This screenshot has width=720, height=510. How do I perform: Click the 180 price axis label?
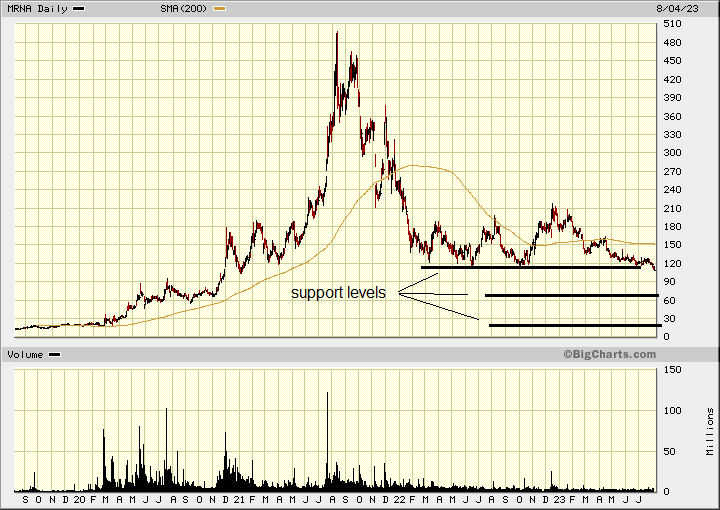672,227
